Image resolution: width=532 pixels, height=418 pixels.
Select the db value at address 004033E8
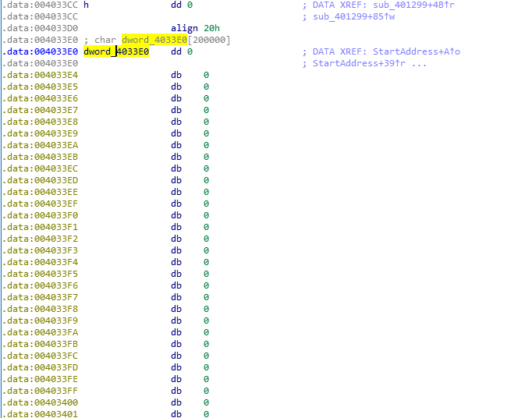pyautogui.click(x=206, y=122)
